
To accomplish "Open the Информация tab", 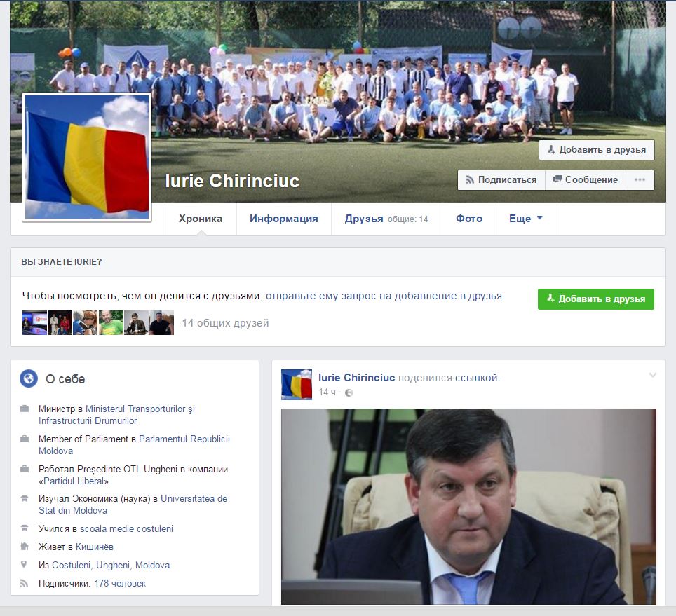I will tap(283, 219).
